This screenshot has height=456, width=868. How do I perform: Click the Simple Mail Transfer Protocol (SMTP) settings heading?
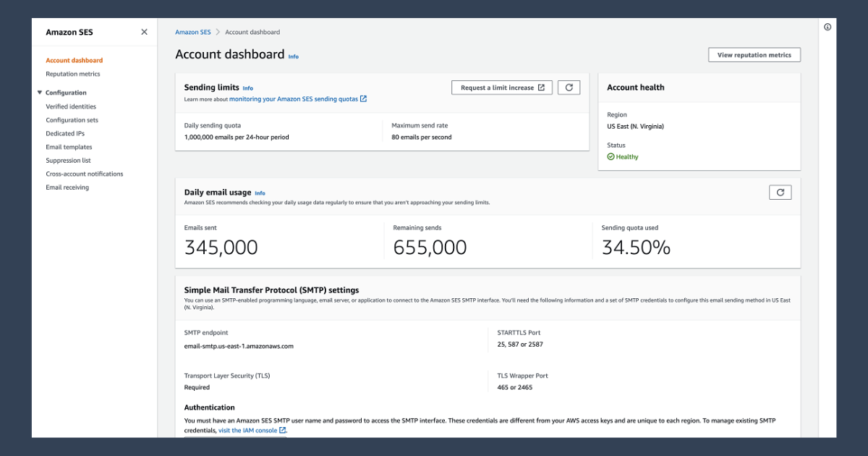point(272,290)
